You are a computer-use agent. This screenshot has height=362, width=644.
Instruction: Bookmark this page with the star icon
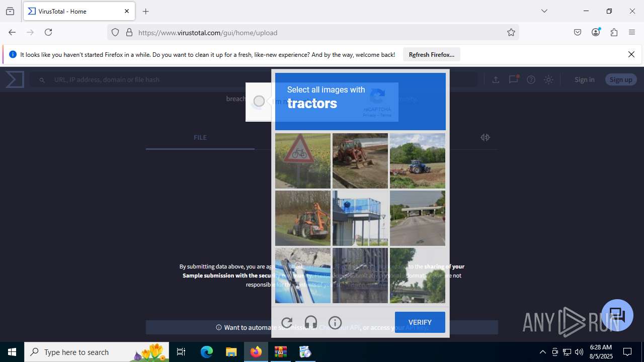click(x=511, y=33)
